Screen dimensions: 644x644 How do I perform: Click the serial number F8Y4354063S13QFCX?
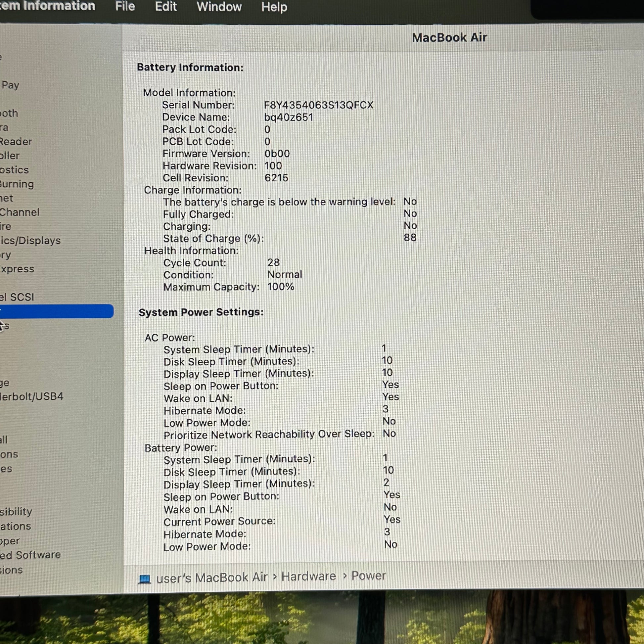point(319,105)
